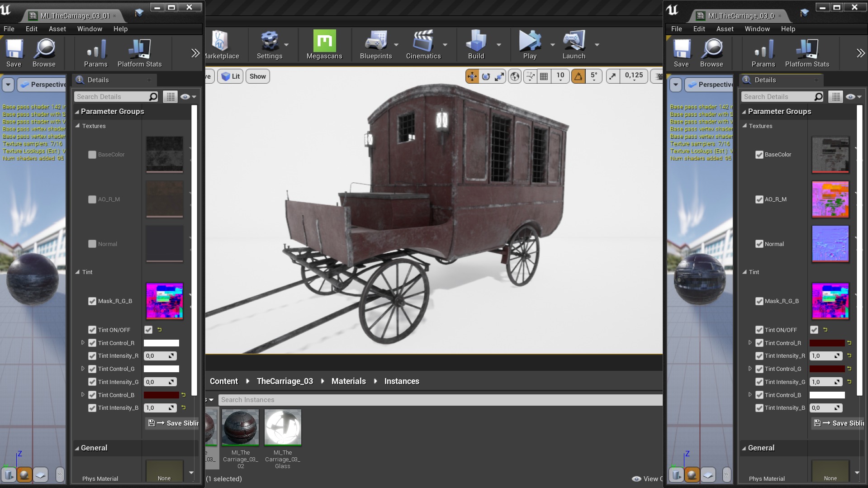
Task: Uncheck Normal in right window
Action: (759, 244)
